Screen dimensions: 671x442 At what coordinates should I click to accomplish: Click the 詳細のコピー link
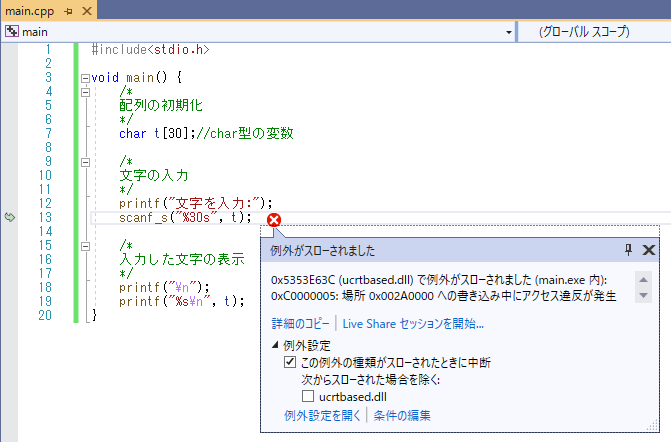point(300,323)
